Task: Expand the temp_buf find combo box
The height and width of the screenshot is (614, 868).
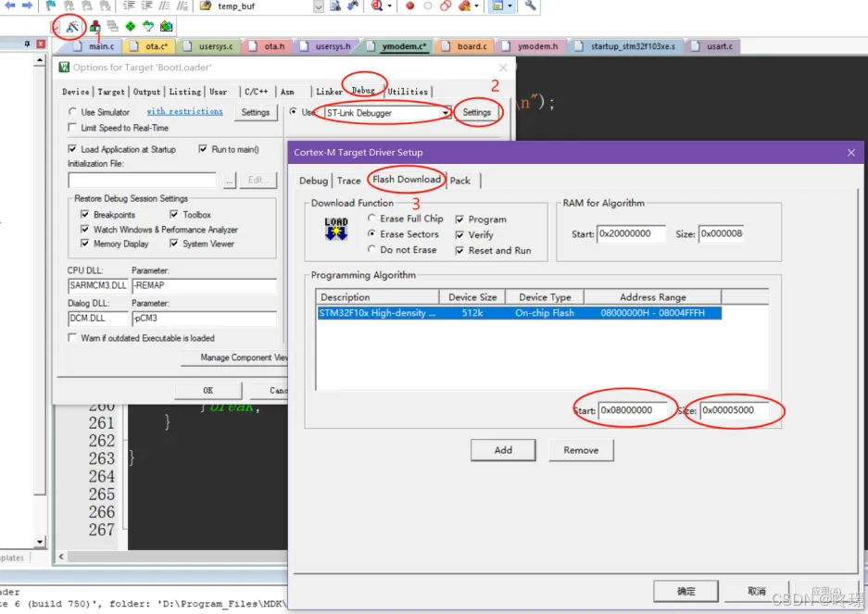Action: [x=319, y=6]
